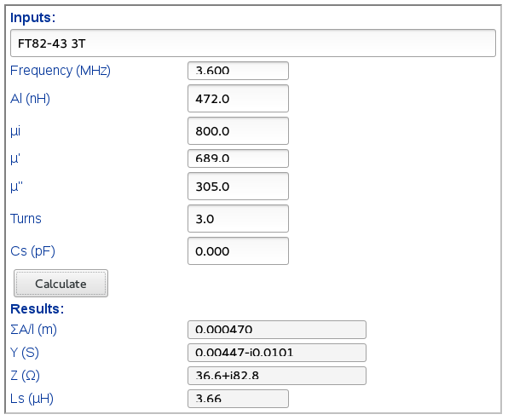The image size is (508, 420).
Task: Click the Ls (µH) result box
Action: point(238,399)
